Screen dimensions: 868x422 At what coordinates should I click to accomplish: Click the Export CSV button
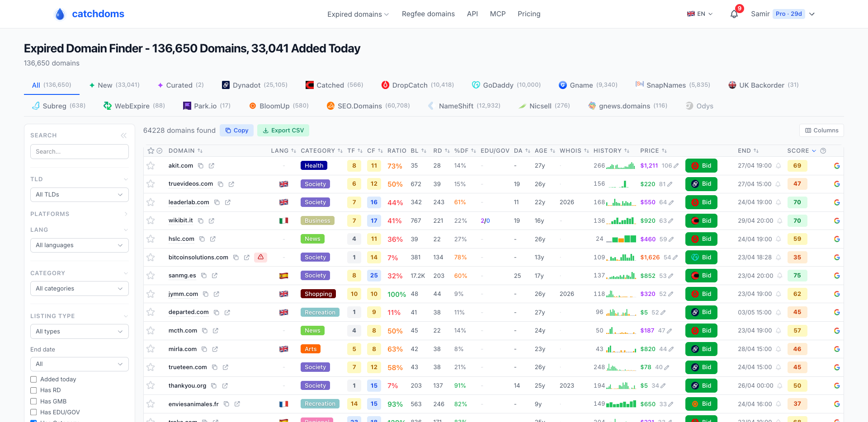283,131
